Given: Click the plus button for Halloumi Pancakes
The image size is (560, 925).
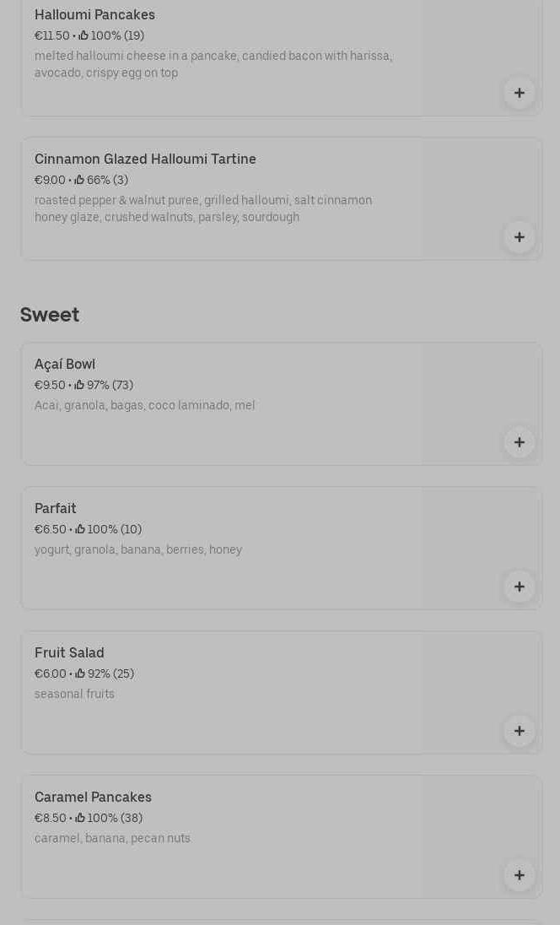Looking at the screenshot, I should (x=520, y=93).
